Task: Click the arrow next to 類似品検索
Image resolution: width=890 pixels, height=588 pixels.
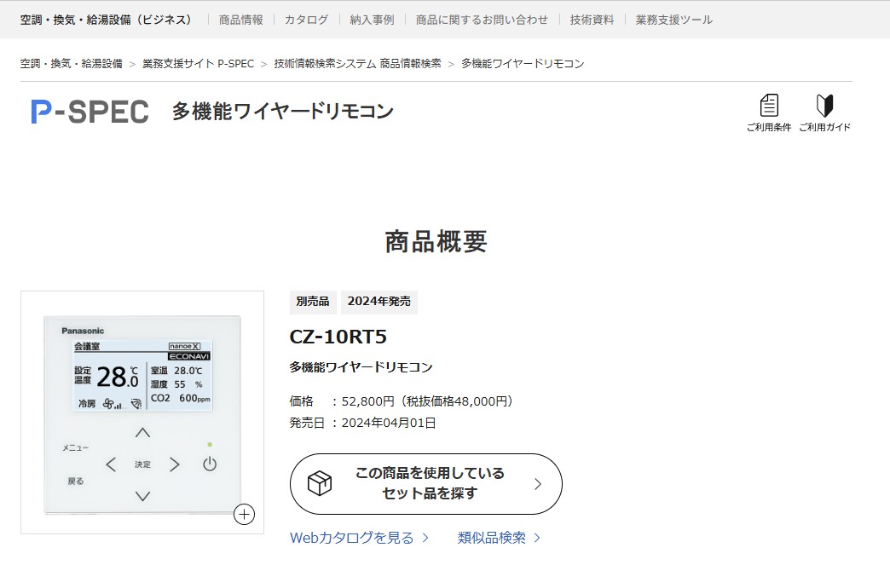Action: [537, 538]
